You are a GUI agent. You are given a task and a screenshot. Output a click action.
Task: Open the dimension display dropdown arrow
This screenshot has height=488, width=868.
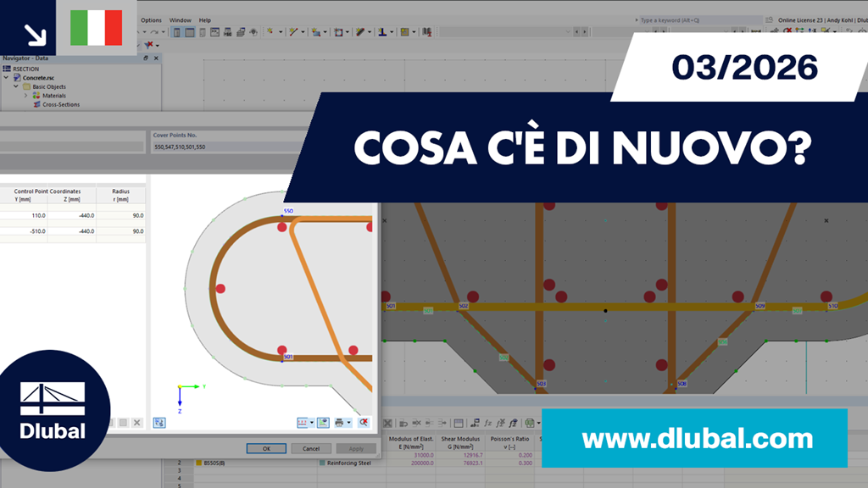(x=312, y=423)
